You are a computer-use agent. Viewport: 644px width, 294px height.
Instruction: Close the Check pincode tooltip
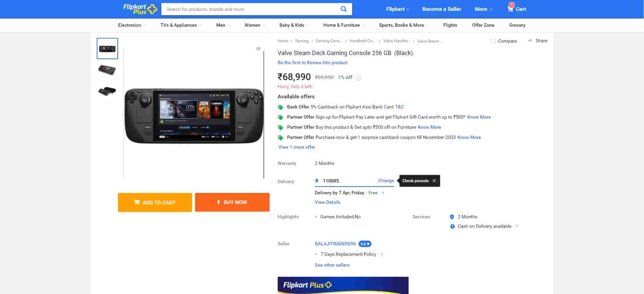[434, 181]
